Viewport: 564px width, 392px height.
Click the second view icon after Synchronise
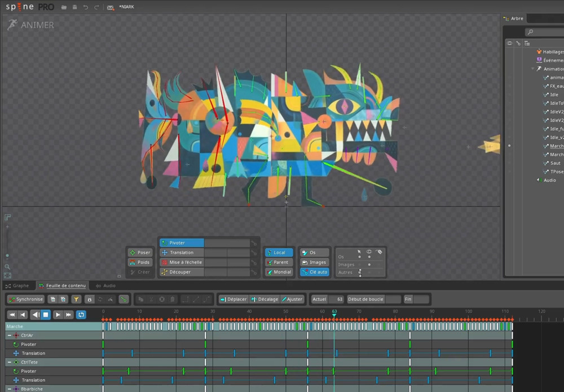point(63,299)
